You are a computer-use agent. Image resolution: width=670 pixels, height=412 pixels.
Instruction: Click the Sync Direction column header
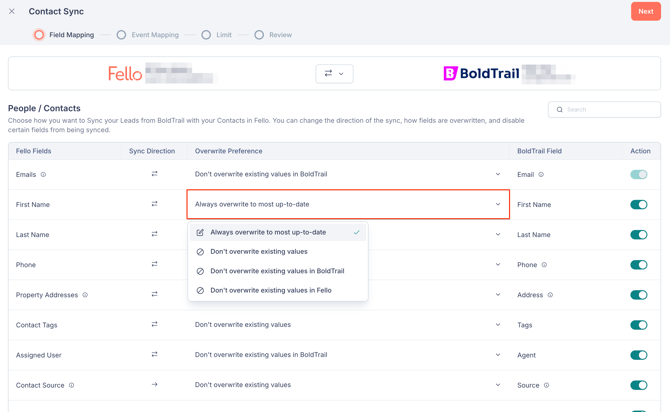152,151
